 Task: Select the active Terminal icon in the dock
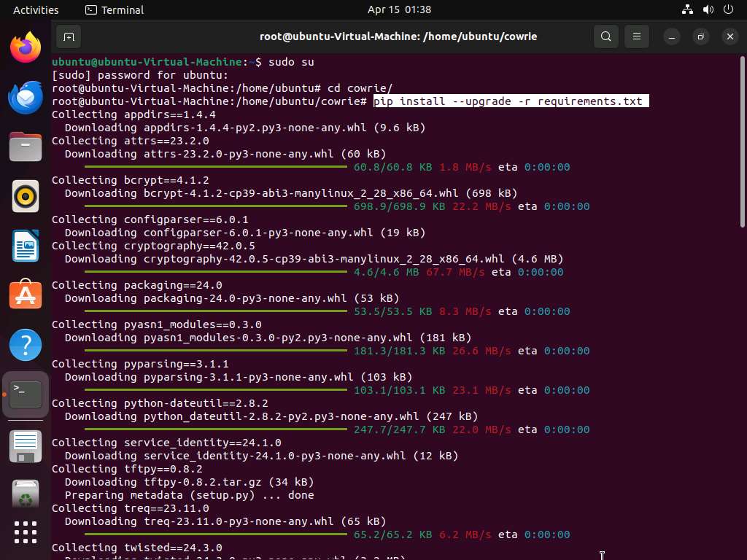coord(26,393)
